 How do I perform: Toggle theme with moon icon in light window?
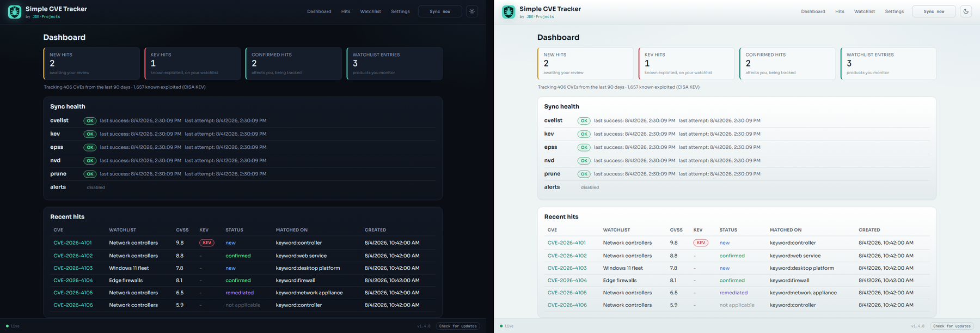point(966,11)
